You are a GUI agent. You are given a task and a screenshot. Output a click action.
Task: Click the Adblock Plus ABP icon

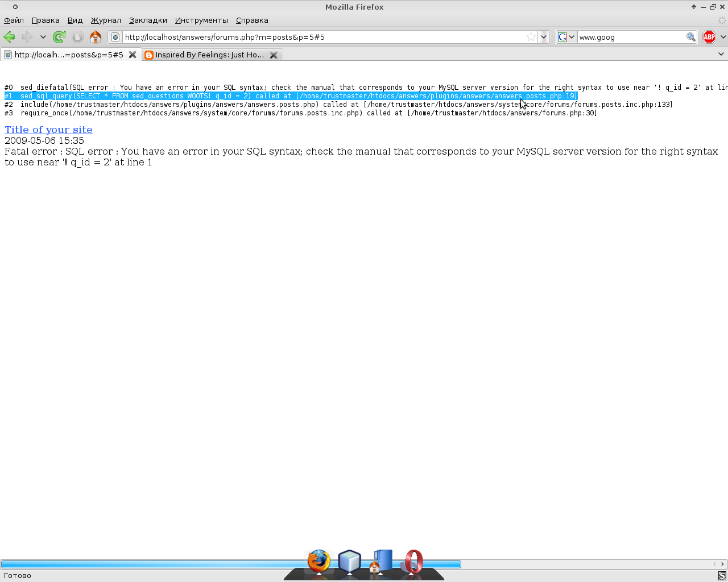pos(709,37)
